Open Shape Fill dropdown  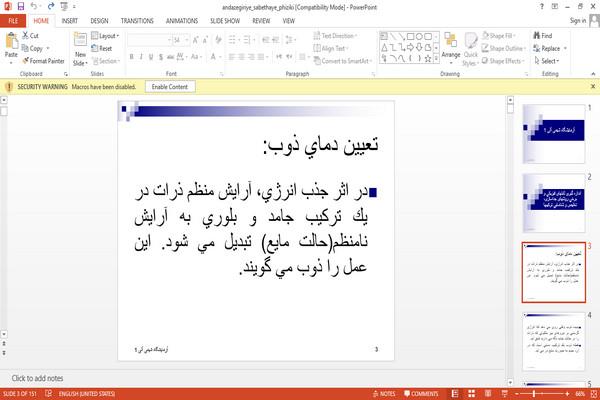499,36
